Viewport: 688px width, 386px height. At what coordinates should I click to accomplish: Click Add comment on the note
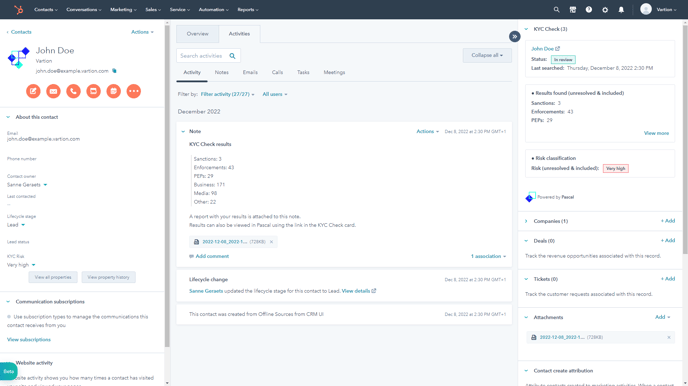click(x=209, y=256)
